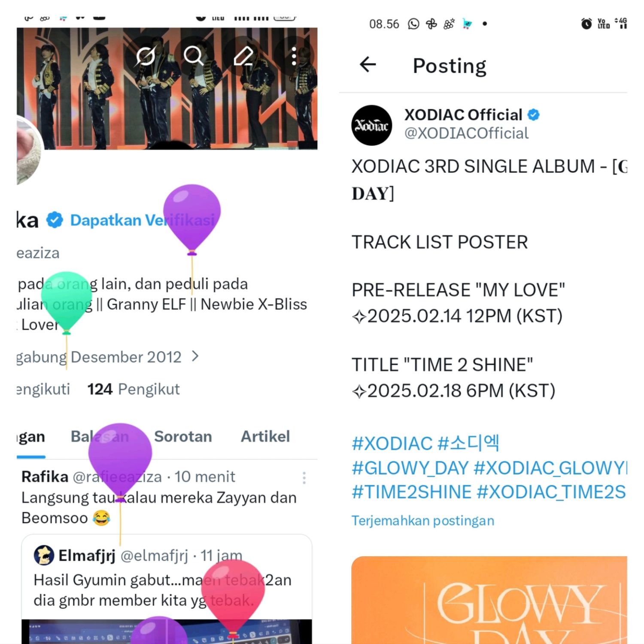Screen dimensions: 644x644
Task: Open the #TIME2SHINE hashtag
Action: point(412,492)
